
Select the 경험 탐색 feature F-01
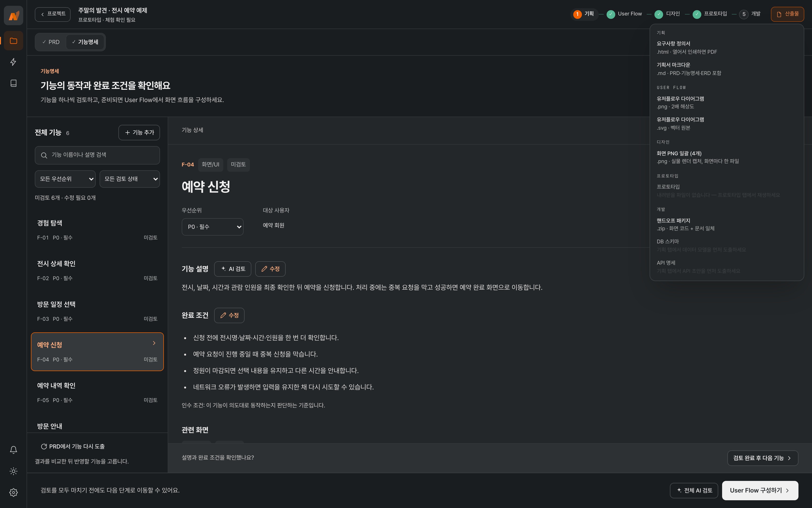click(97, 230)
